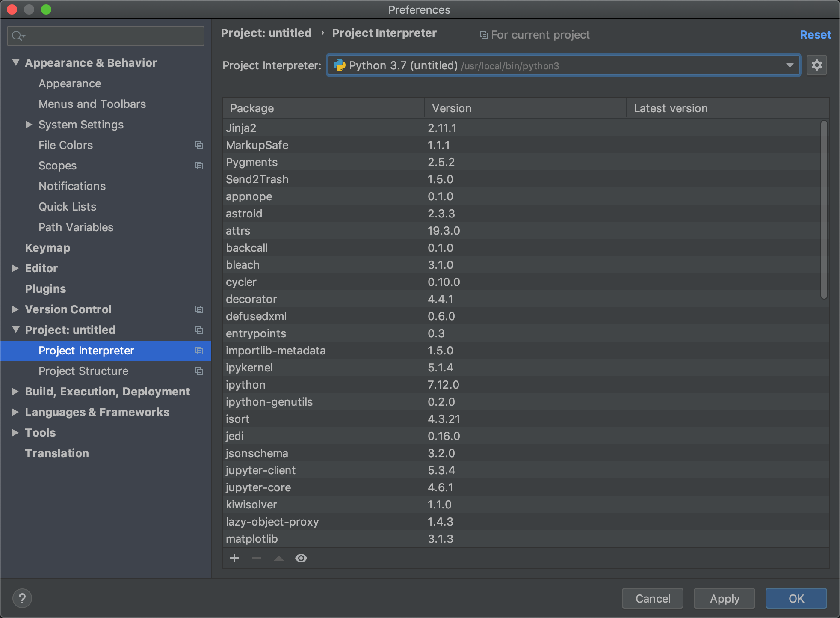This screenshot has height=618, width=840.
Task: Click project-level icon beside File Colors
Action: (199, 145)
